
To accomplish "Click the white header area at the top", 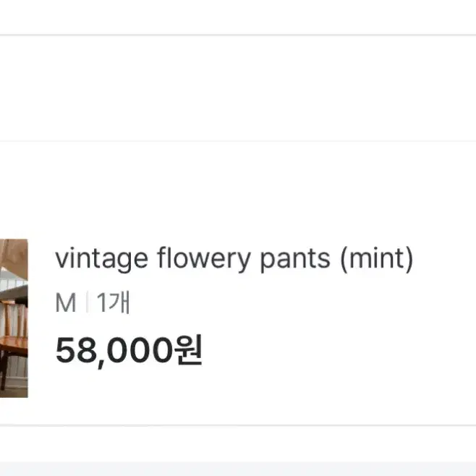I will (238, 17).
